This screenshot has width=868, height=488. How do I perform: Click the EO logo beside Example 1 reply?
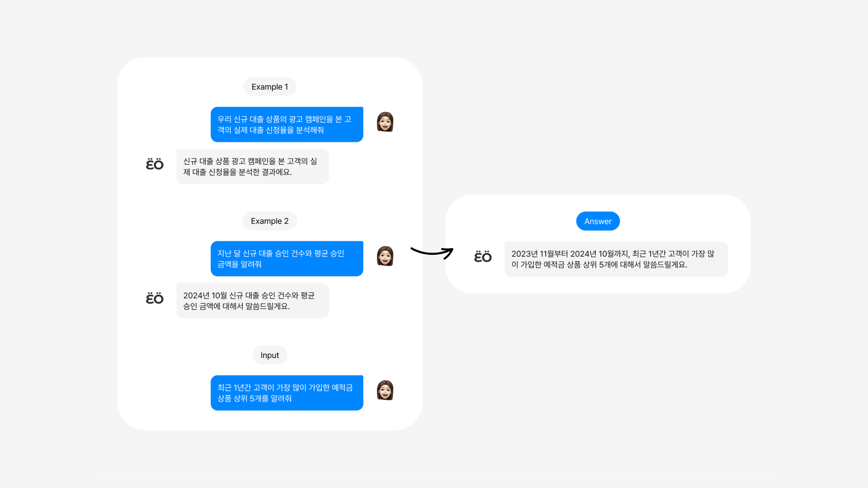[155, 164]
